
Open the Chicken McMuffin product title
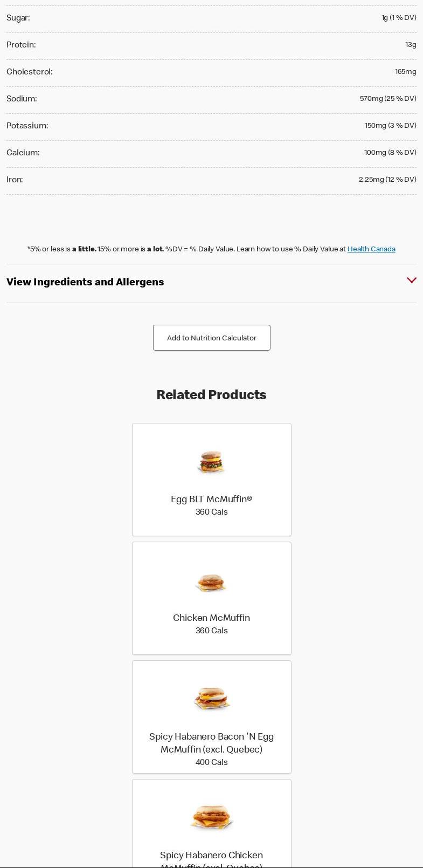pyautogui.click(x=211, y=618)
